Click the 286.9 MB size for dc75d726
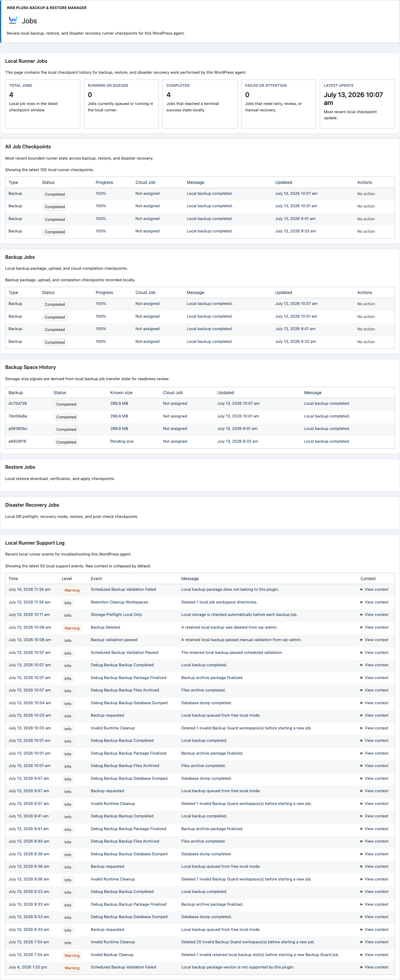The width and height of the screenshot is (400, 980). 119,403
